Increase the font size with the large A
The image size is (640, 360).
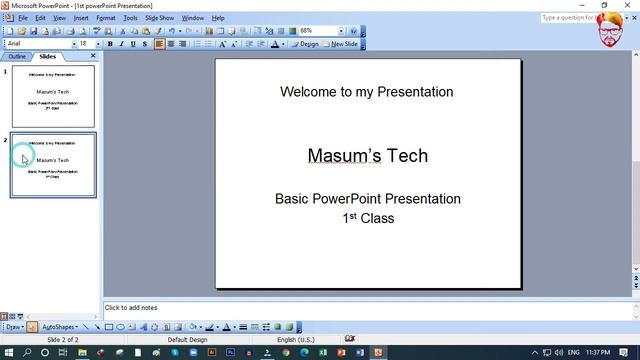click(222, 44)
